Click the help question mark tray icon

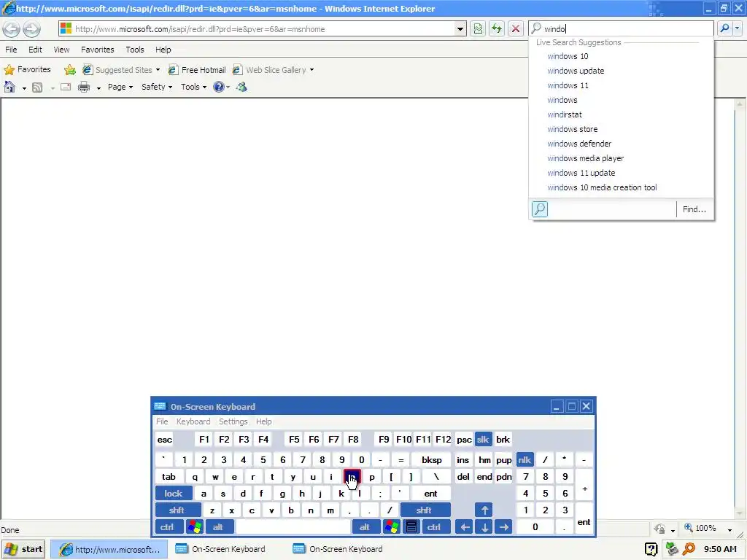coord(651,550)
